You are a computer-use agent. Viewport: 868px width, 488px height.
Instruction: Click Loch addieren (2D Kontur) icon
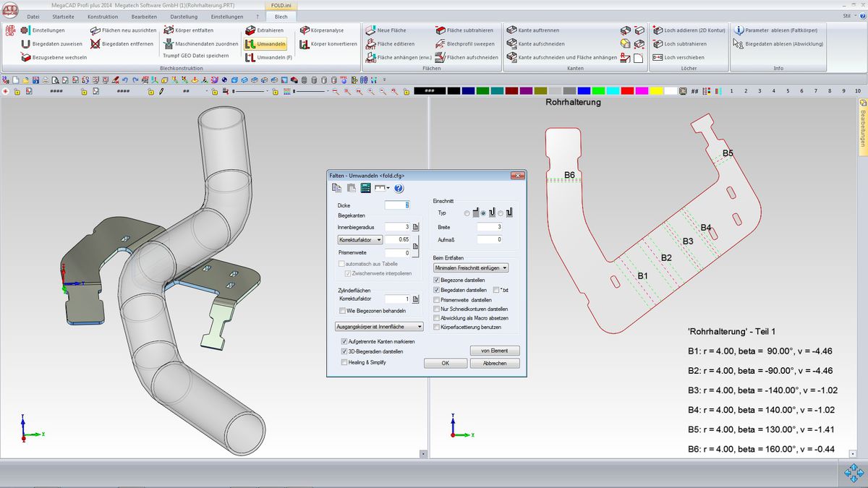pos(658,30)
